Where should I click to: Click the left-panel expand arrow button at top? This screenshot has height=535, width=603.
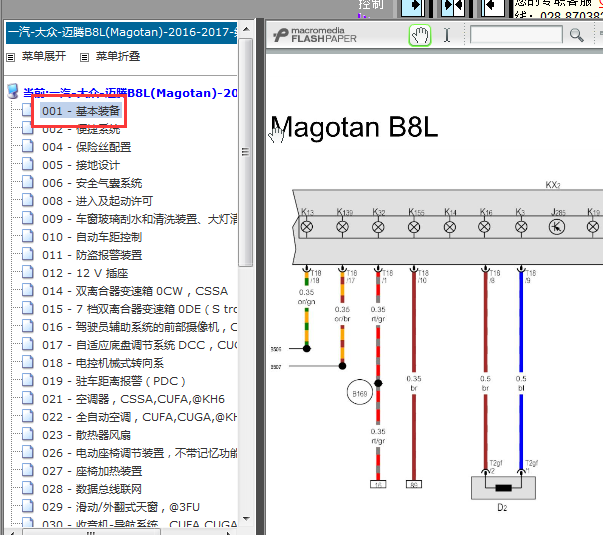(413, 7)
